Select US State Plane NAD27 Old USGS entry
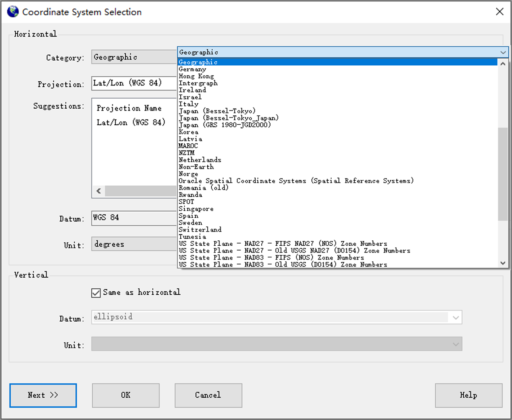512x420 pixels. 337,251
